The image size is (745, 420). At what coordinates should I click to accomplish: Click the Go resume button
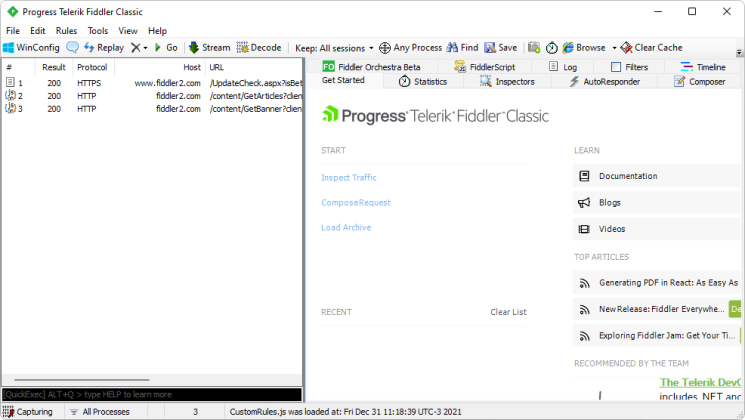[166, 48]
